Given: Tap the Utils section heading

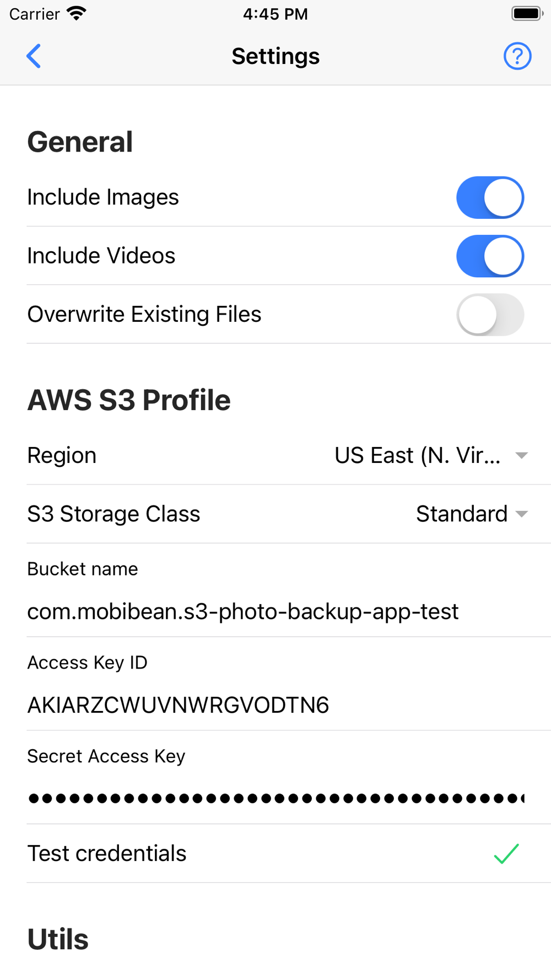Looking at the screenshot, I should click(x=58, y=939).
